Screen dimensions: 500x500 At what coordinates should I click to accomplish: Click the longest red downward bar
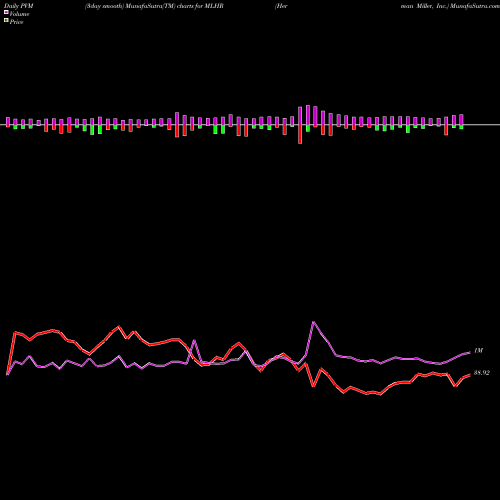click(300, 134)
